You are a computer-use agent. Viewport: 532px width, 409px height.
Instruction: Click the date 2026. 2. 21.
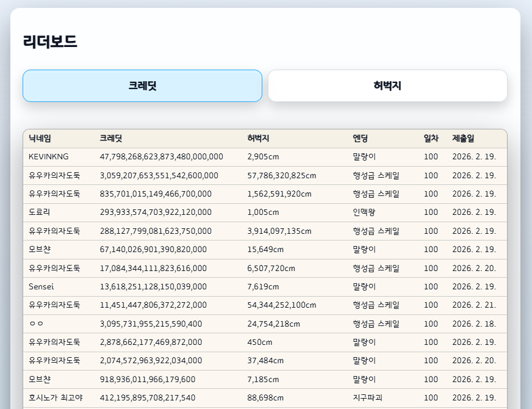[x=474, y=305]
